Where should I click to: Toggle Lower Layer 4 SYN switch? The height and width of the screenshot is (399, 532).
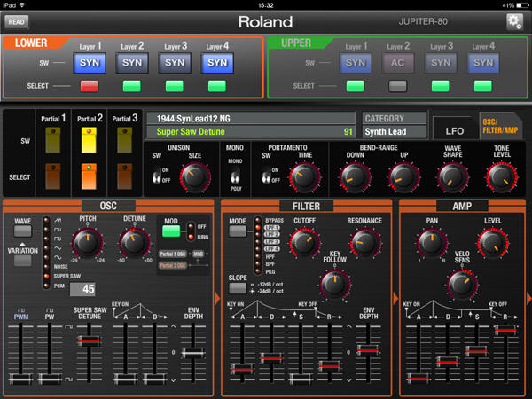click(217, 63)
